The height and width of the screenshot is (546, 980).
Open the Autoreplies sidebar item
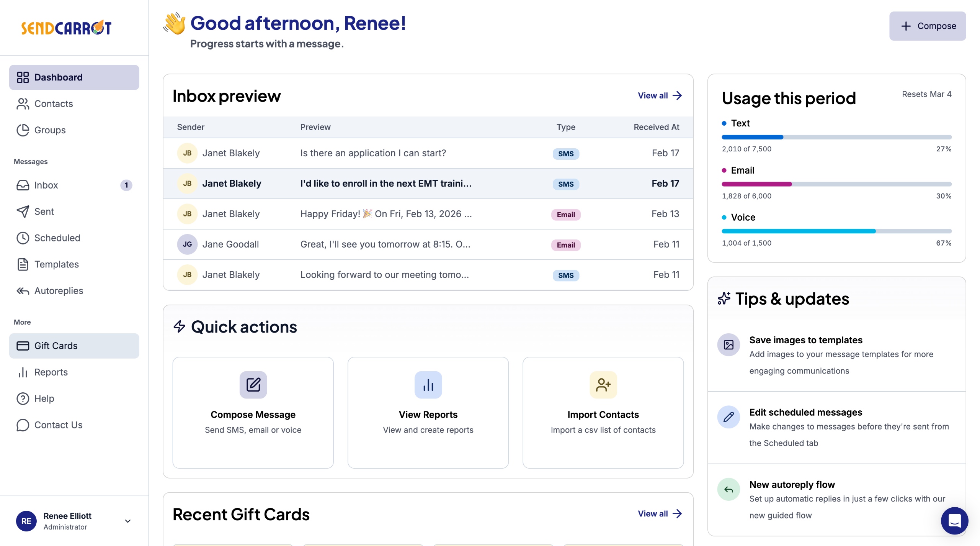pyautogui.click(x=59, y=291)
